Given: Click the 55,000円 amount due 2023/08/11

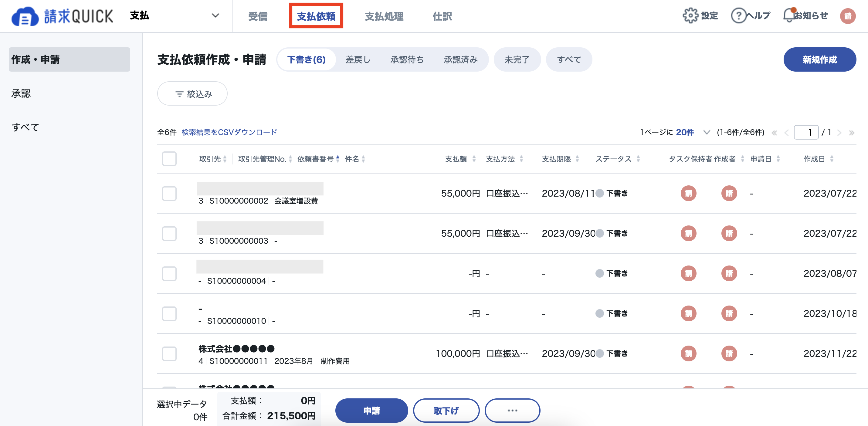Looking at the screenshot, I should [460, 193].
